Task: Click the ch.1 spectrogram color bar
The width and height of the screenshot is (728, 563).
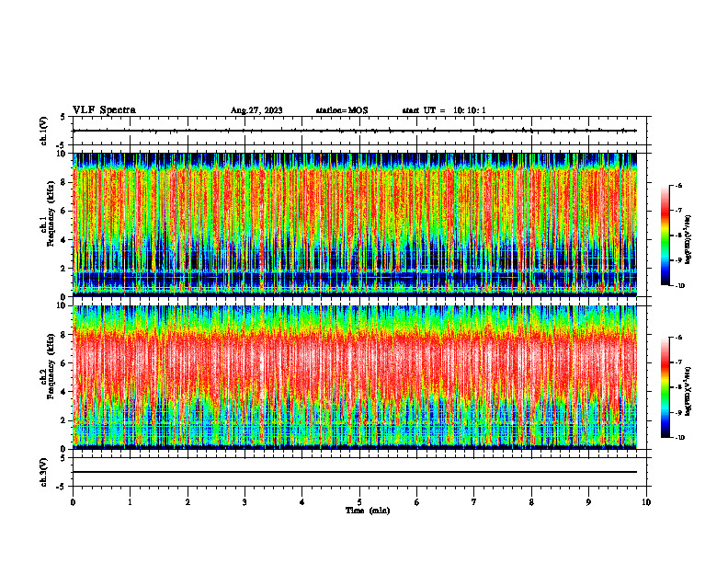Action: (x=665, y=236)
